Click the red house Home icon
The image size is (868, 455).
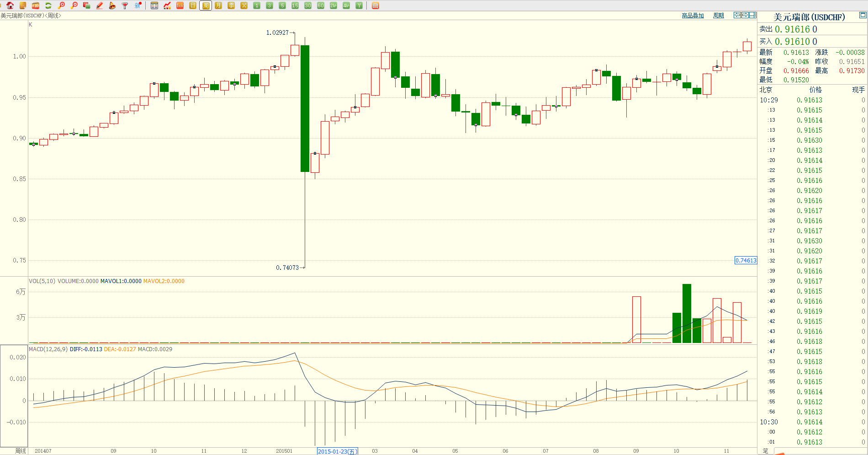(10, 5)
